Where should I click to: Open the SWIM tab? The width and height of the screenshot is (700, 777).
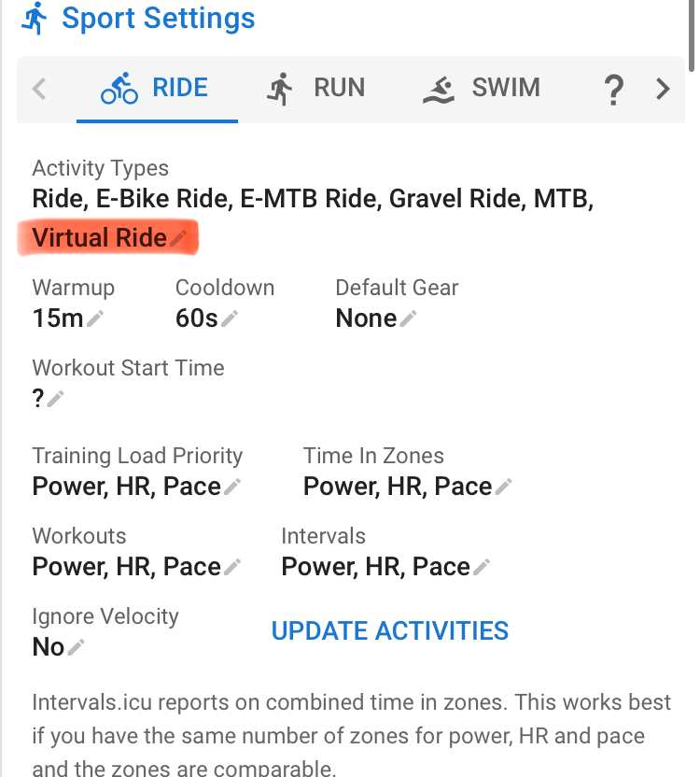point(482,89)
